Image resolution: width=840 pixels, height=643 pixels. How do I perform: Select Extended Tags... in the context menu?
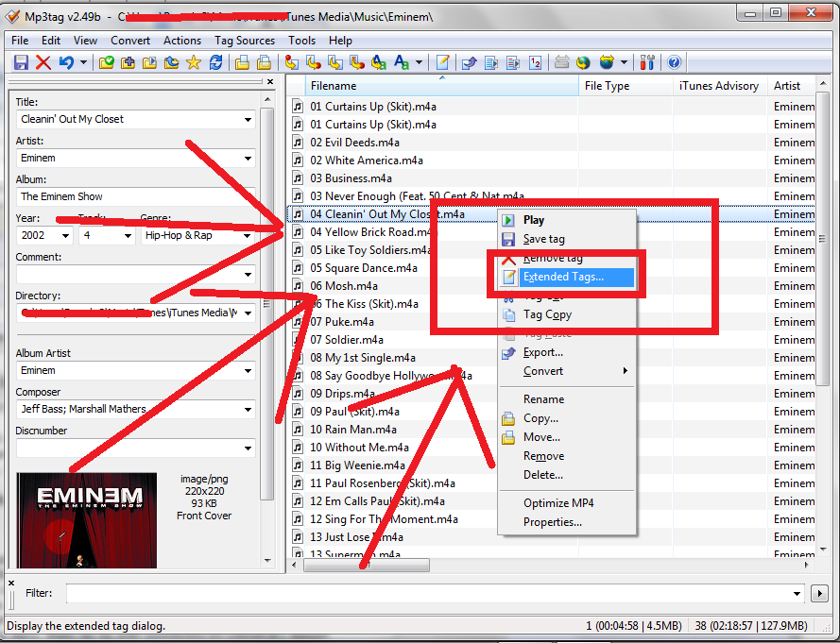click(567, 277)
